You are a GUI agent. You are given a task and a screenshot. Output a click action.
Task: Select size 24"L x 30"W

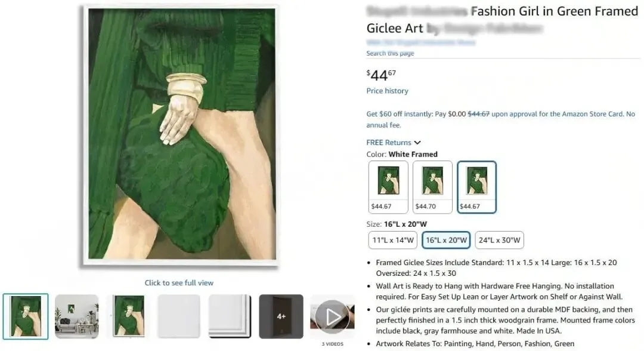point(500,240)
